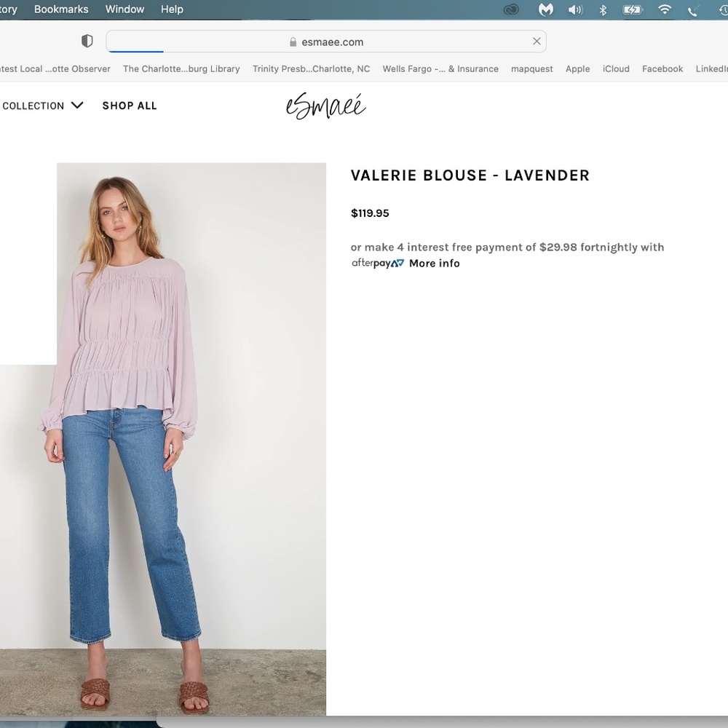Open the Safari privacy shield icon
The image size is (728, 728).
[x=87, y=41]
